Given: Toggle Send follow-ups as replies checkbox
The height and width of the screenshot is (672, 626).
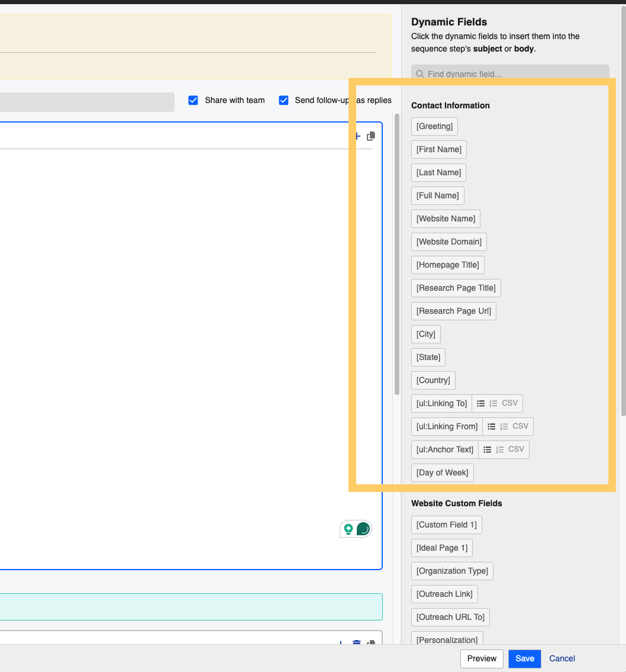Looking at the screenshot, I should tap(283, 100).
